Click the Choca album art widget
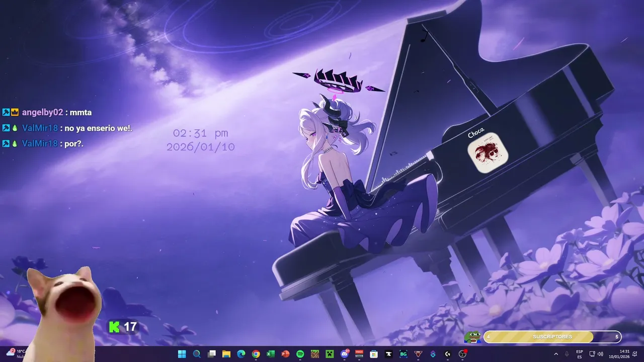The image size is (644, 362). (x=488, y=153)
